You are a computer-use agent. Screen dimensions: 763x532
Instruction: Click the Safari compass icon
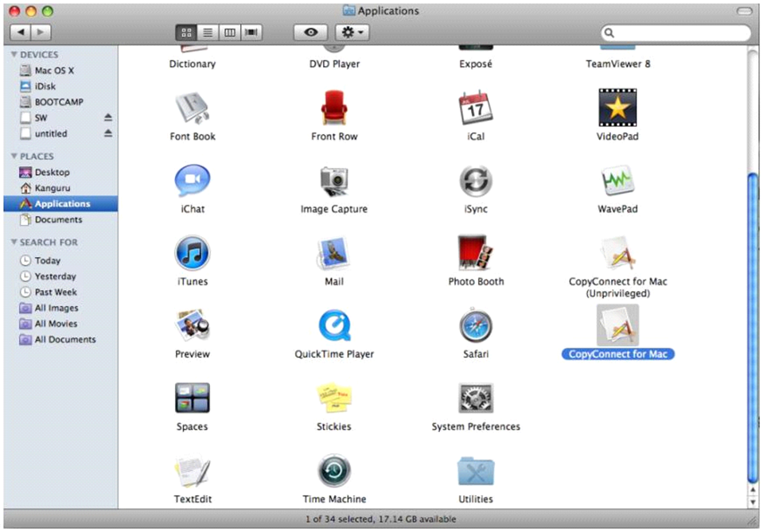(x=476, y=325)
